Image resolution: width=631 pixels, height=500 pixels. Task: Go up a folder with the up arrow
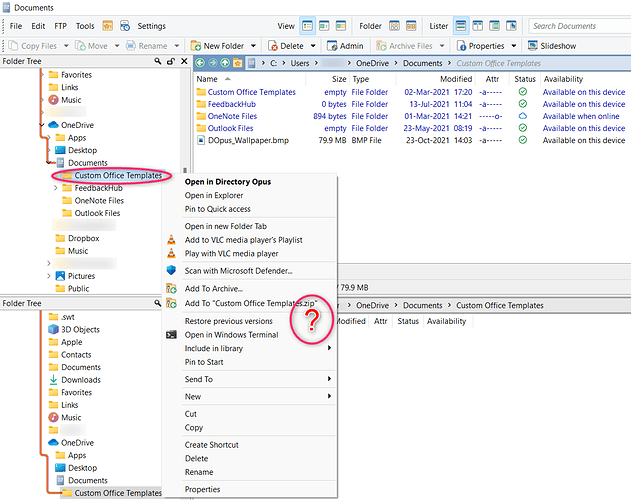(225, 63)
